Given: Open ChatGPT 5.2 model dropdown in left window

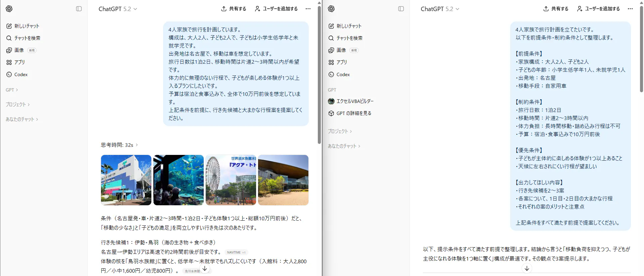Looking at the screenshot, I should click(118, 9).
